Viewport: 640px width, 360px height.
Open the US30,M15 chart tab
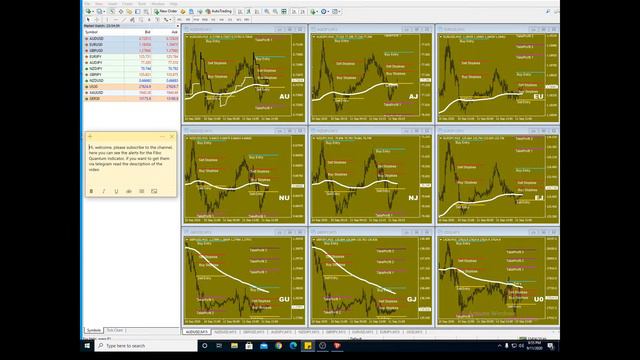coord(414,332)
